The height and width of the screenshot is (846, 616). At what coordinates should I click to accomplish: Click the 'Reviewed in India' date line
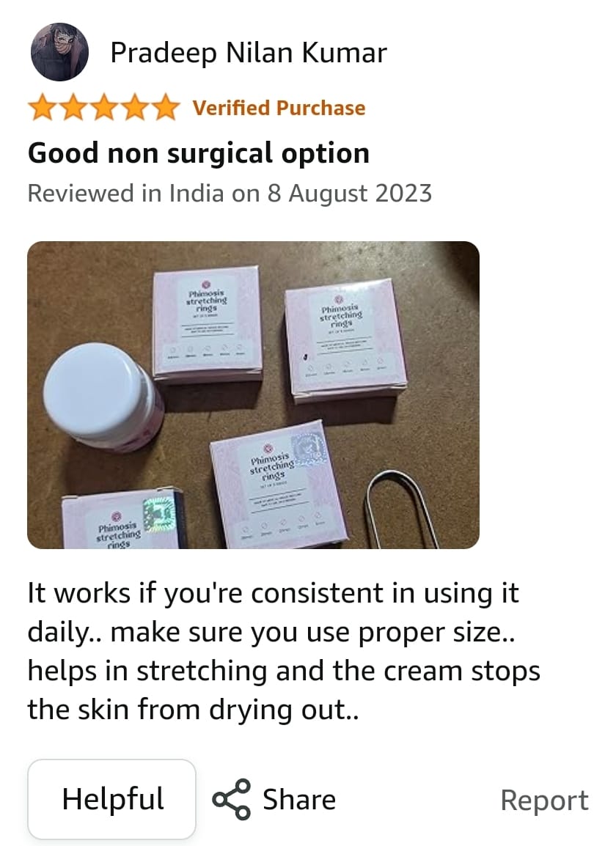[x=230, y=193]
